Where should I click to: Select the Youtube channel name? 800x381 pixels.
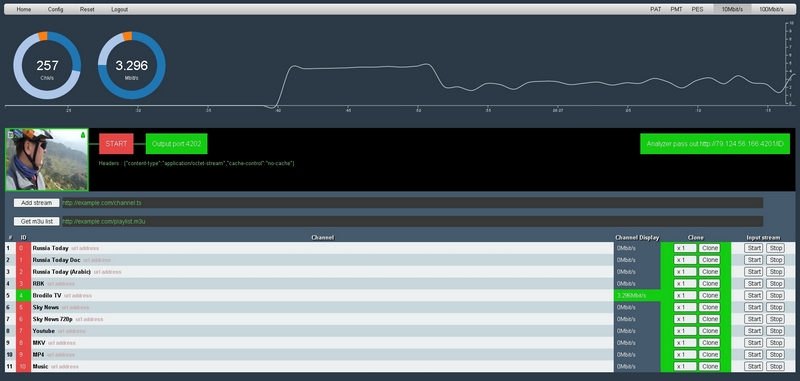(x=44, y=331)
